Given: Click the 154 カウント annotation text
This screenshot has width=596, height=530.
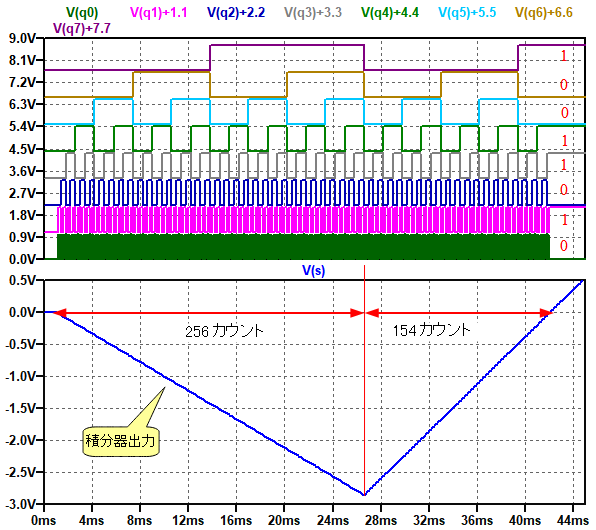Looking at the screenshot, I should [431, 330].
